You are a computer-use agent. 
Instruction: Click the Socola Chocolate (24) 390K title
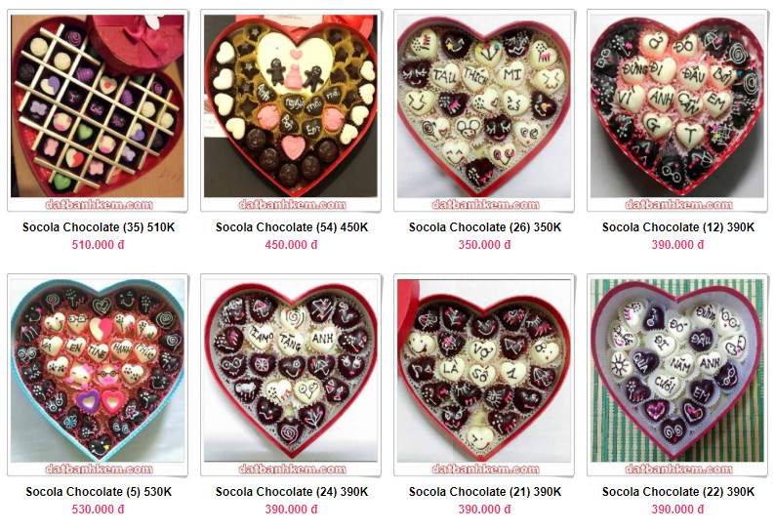(x=292, y=492)
